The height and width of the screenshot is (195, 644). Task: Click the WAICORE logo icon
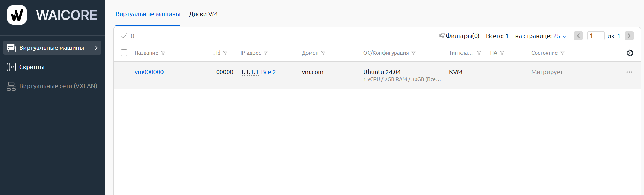tap(17, 15)
